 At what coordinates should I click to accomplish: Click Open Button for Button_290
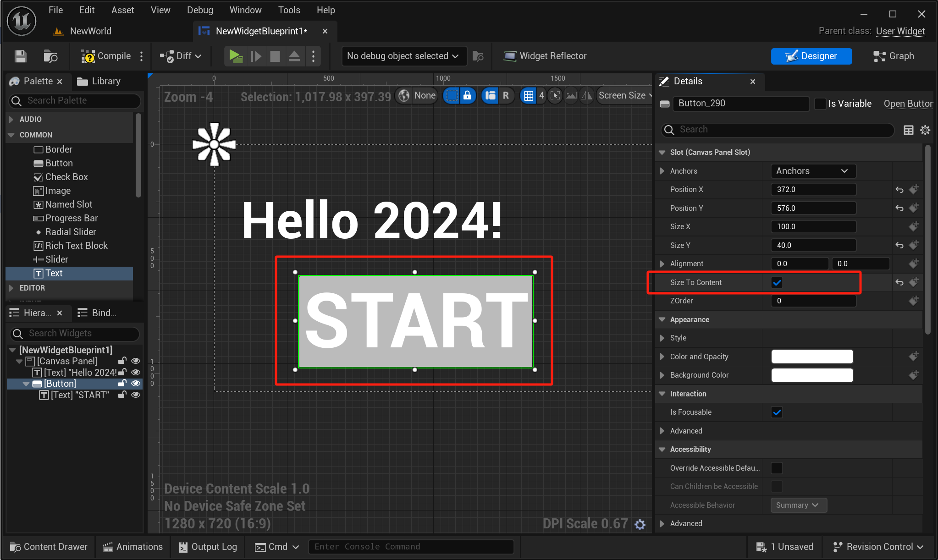coord(908,103)
